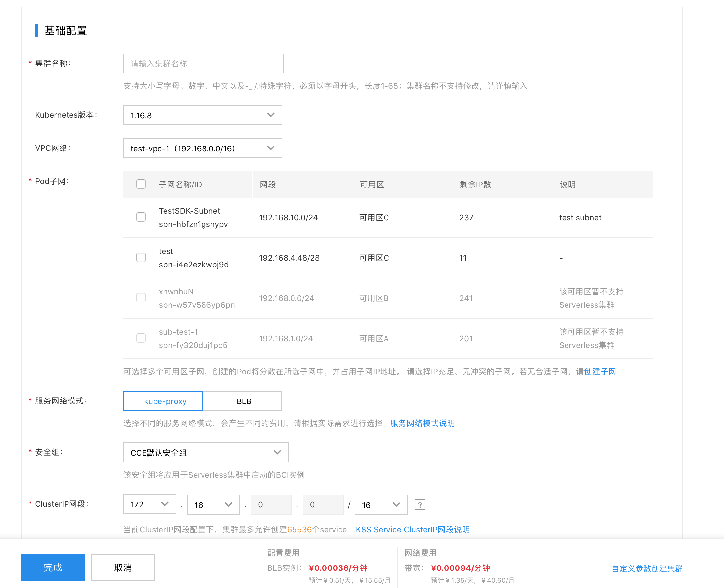Click the BLB instance price ¥0.00036/分钟
724x588 pixels.
click(338, 568)
